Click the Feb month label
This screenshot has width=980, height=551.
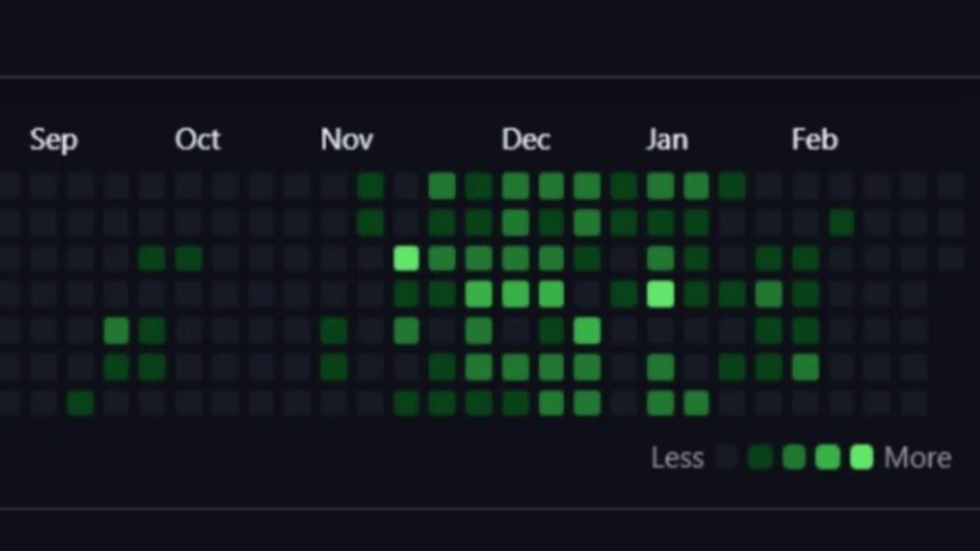coord(814,140)
